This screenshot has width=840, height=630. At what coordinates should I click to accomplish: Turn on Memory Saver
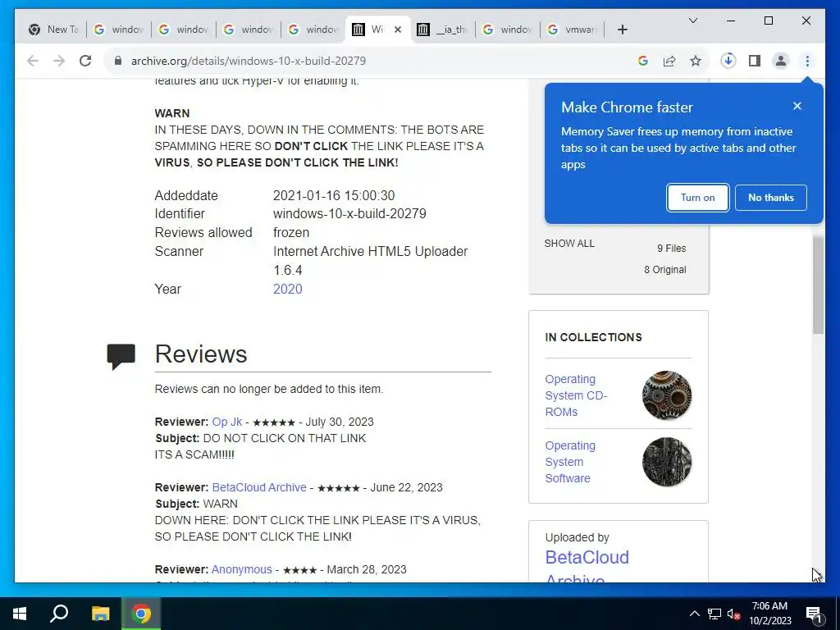pos(697,198)
